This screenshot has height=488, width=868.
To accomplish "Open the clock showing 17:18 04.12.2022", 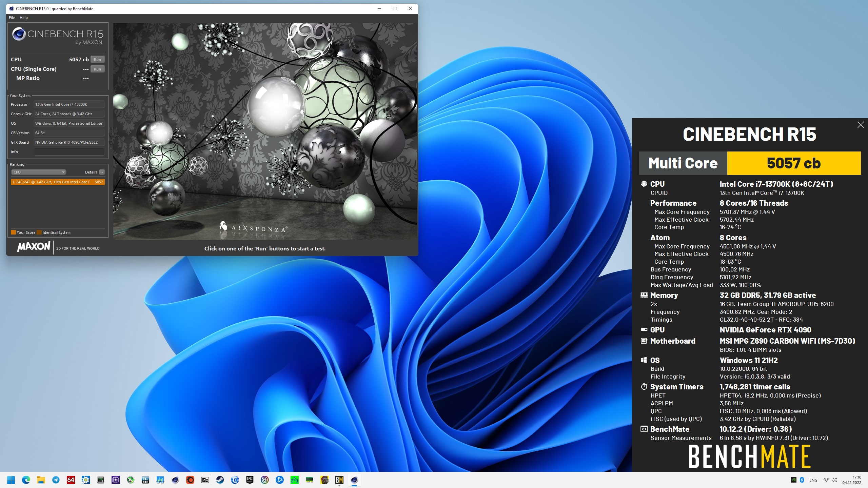I will click(x=852, y=480).
